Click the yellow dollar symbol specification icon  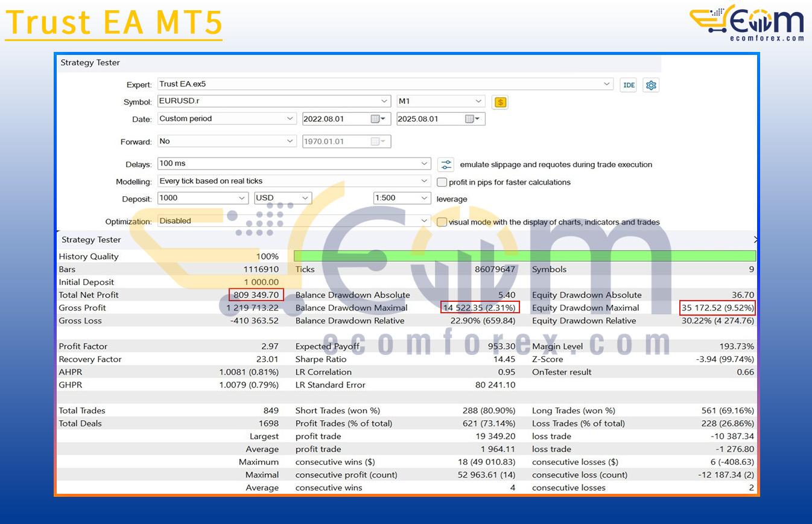(500, 102)
